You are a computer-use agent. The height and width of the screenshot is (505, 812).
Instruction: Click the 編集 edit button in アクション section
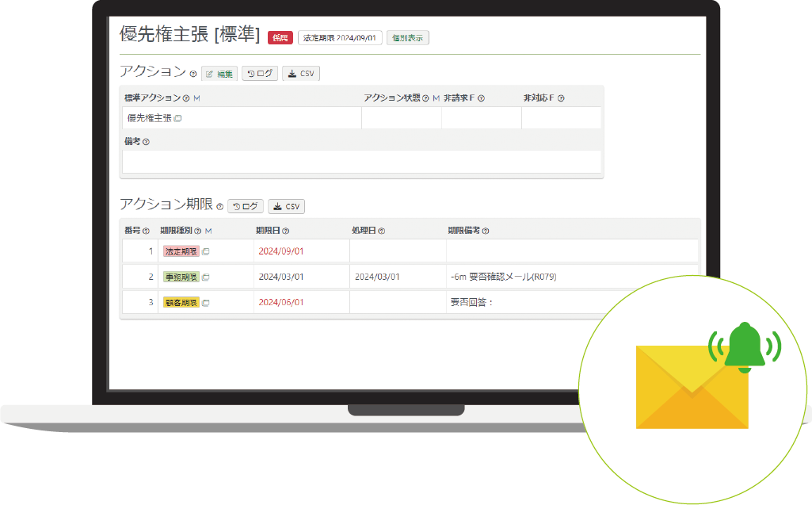[x=219, y=74]
